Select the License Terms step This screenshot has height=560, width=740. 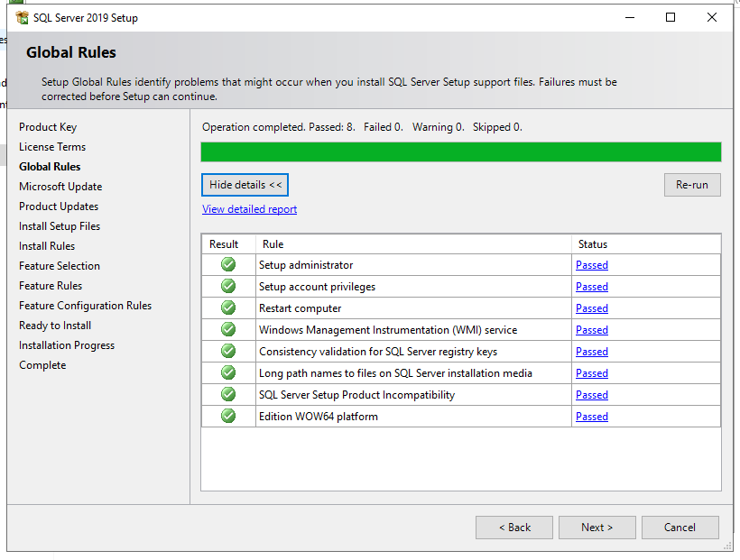tap(52, 147)
